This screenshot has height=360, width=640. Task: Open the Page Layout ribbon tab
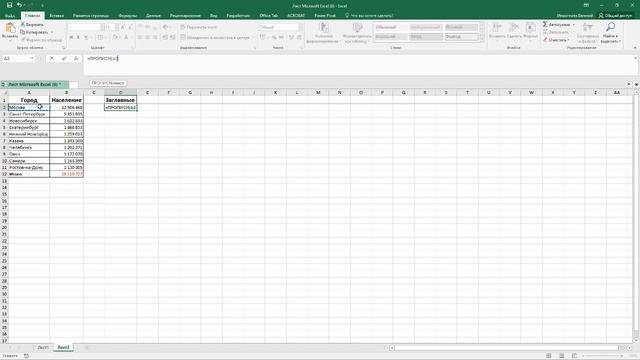pyautogui.click(x=91, y=16)
